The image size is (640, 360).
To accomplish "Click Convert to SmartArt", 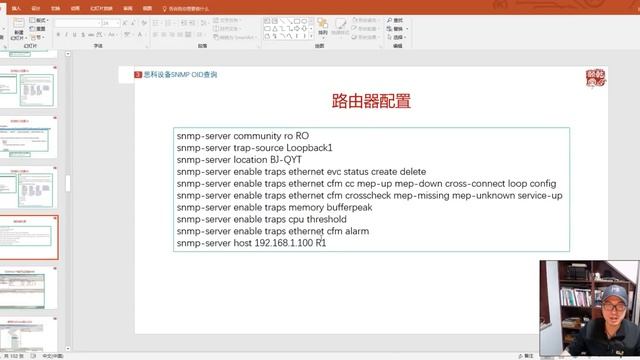I will pyautogui.click(x=235, y=37).
